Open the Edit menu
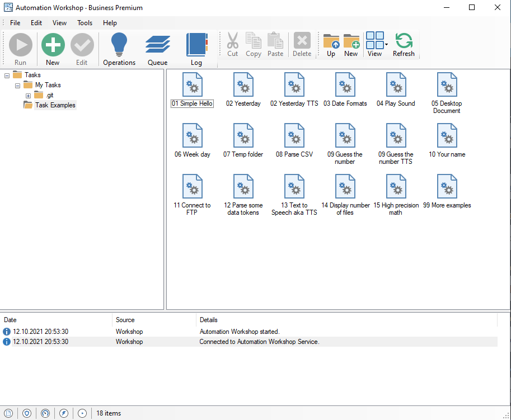511x420 pixels. point(36,23)
